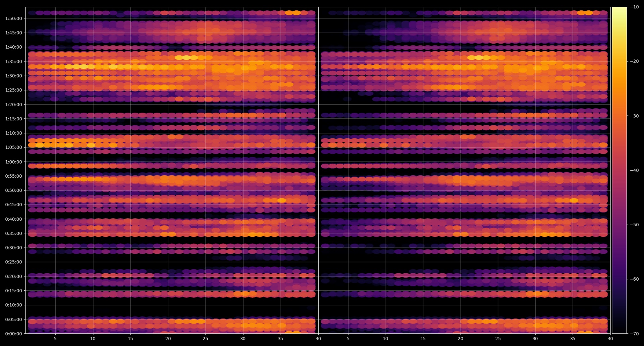Click the y-axis label 0:40:00
Screen dimensions: 644x346
pos(13,219)
